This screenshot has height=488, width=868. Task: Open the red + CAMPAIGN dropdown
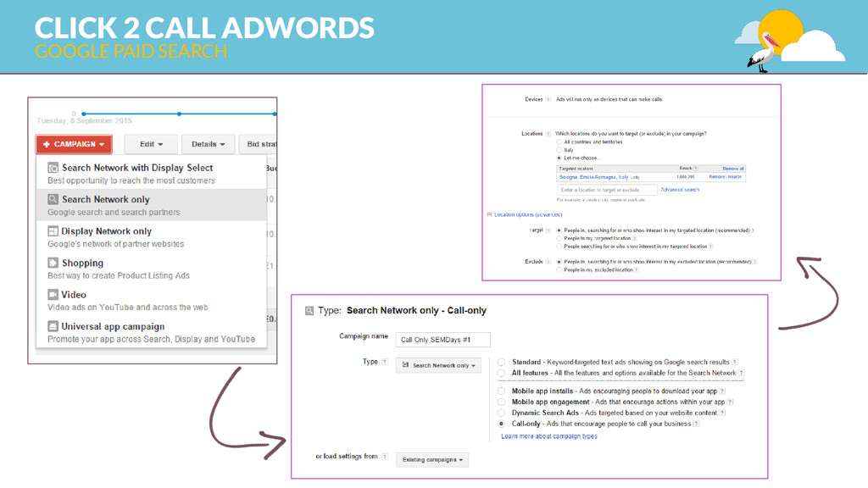point(74,144)
